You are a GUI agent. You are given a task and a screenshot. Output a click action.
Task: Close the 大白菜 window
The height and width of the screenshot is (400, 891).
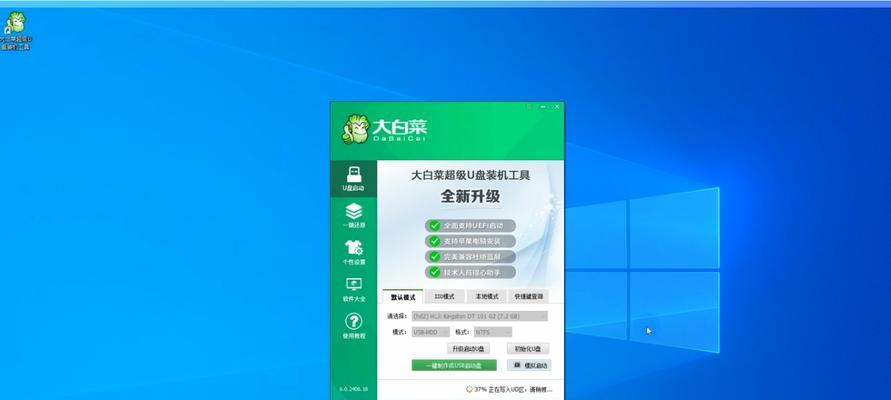pyautogui.click(x=557, y=106)
